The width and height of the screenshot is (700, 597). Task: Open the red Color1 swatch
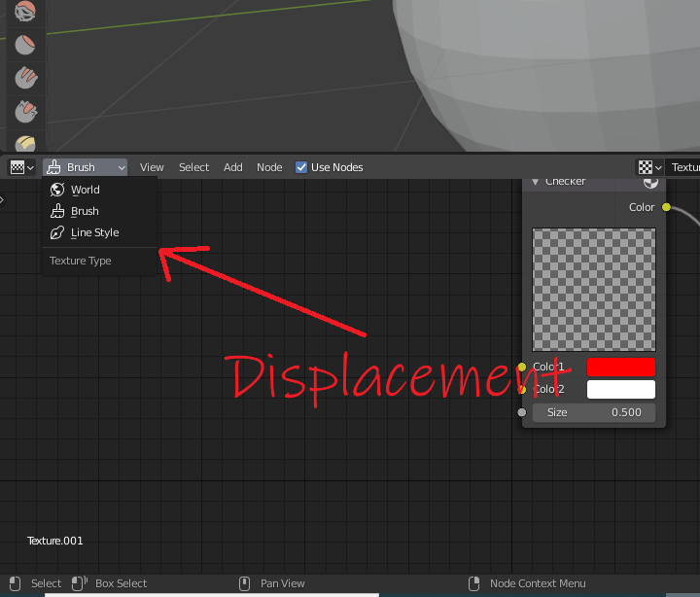pyautogui.click(x=621, y=367)
